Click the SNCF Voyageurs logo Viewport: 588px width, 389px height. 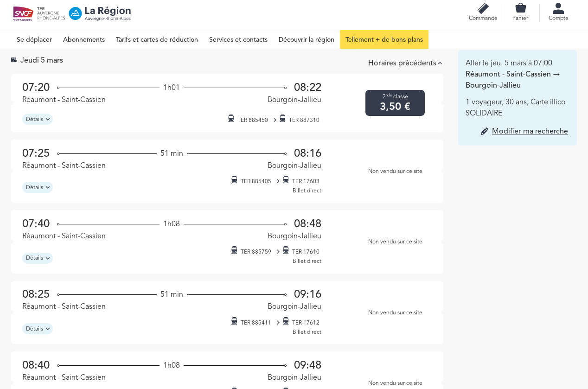click(23, 13)
